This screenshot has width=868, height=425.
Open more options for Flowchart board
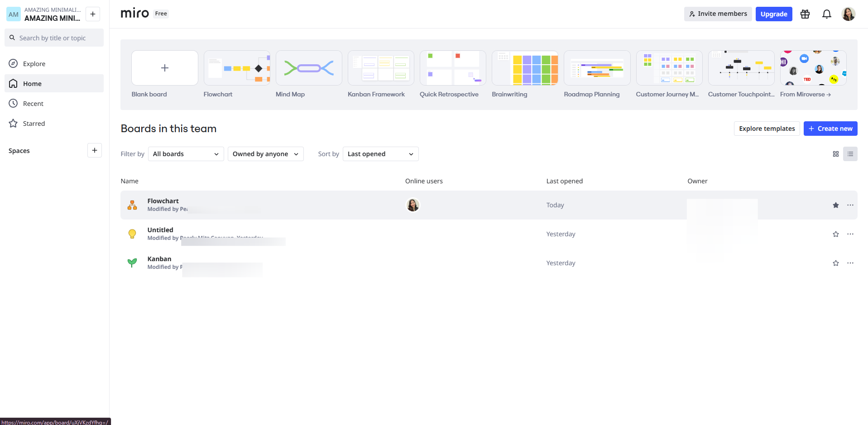point(850,205)
